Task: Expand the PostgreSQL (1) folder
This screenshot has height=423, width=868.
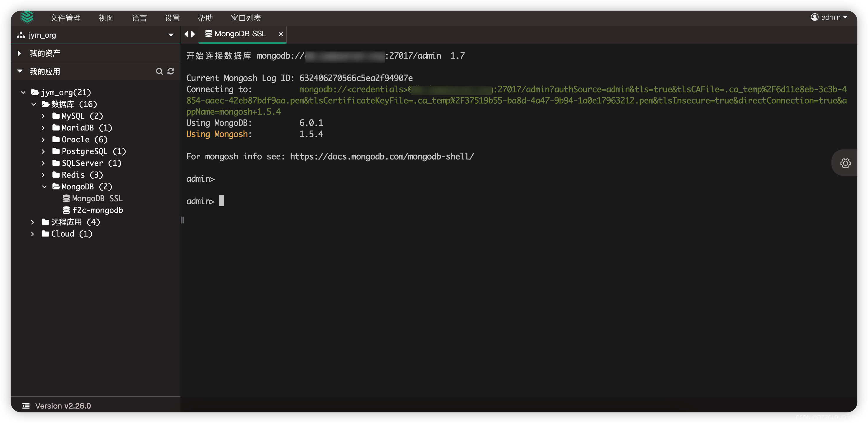Action: [x=43, y=151]
